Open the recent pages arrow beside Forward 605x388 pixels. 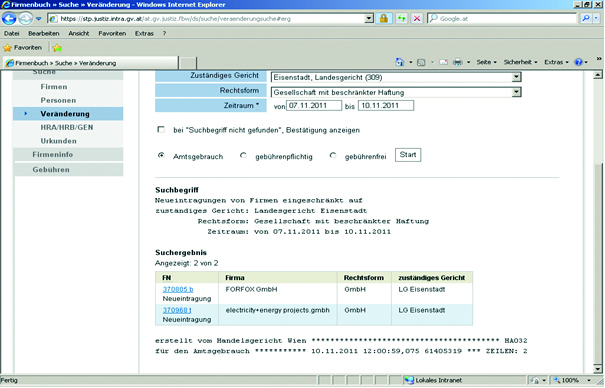[39, 19]
